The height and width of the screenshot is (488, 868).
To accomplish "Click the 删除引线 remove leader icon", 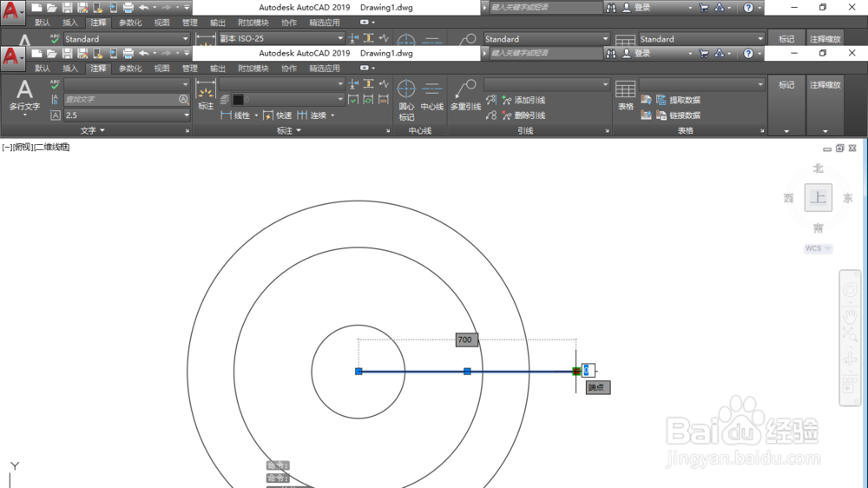I will pos(507,115).
